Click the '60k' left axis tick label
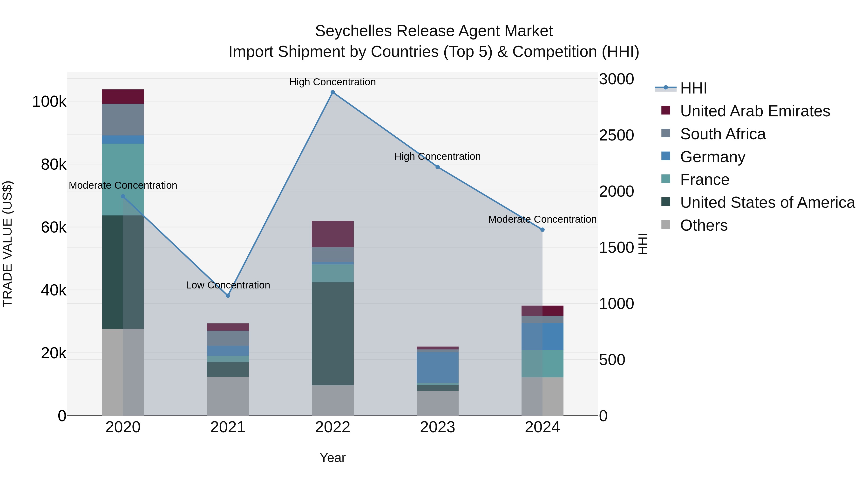Viewport: 868px width, 488px height. (54, 227)
